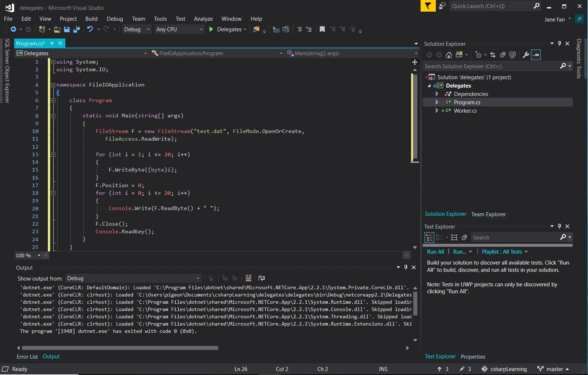Expand the Dependencies node
The width and height of the screenshot is (588, 375).
click(x=437, y=94)
